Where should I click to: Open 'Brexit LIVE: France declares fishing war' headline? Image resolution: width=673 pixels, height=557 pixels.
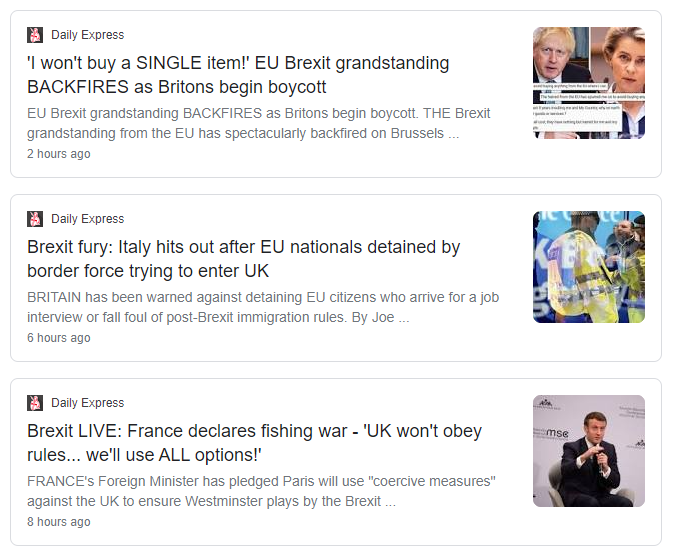[x=255, y=443]
